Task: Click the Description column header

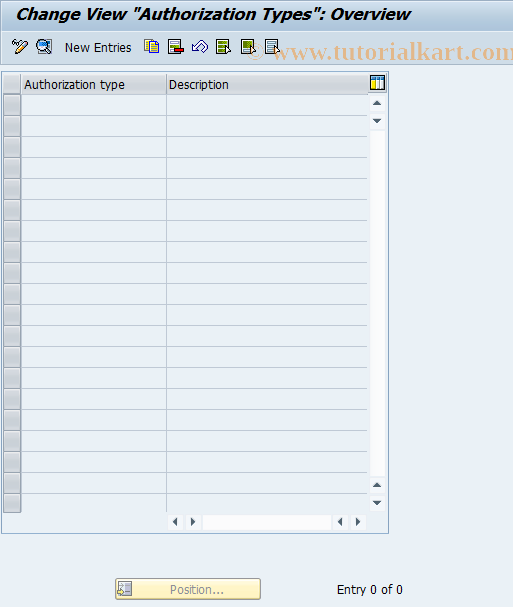Action: (x=267, y=84)
